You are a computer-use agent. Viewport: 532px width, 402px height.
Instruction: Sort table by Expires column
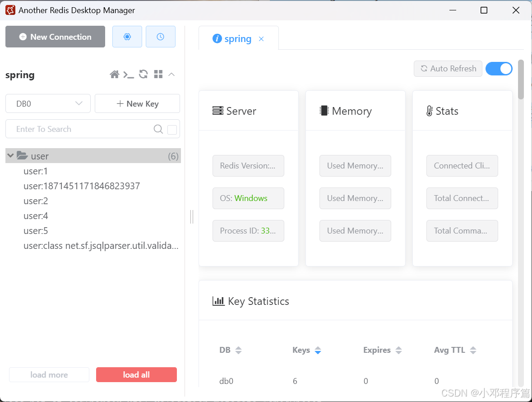coord(398,350)
